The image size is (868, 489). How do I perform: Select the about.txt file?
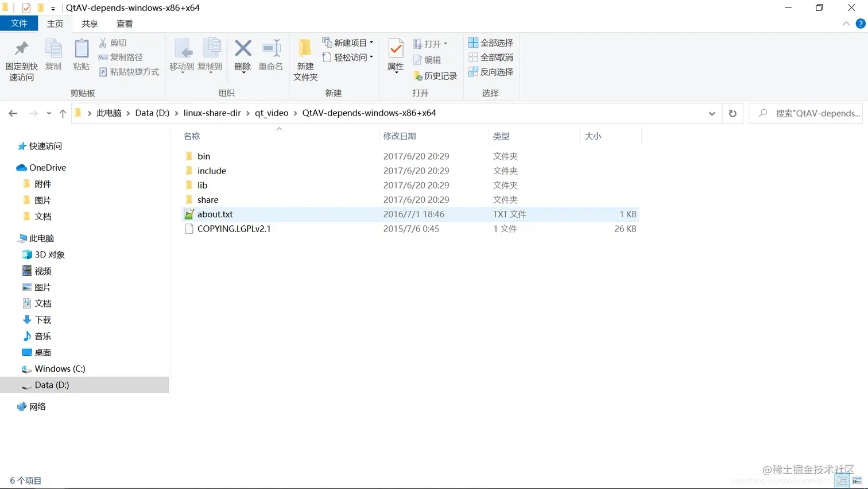410,214
